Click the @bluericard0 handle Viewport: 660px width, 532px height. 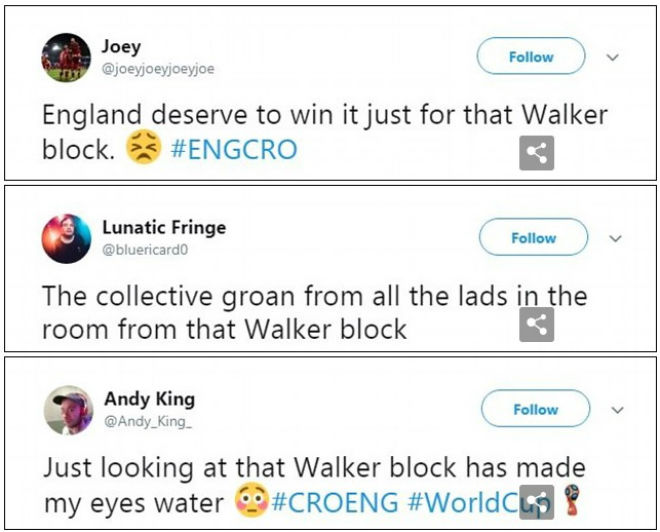pyautogui.click(x=146, y=250)
